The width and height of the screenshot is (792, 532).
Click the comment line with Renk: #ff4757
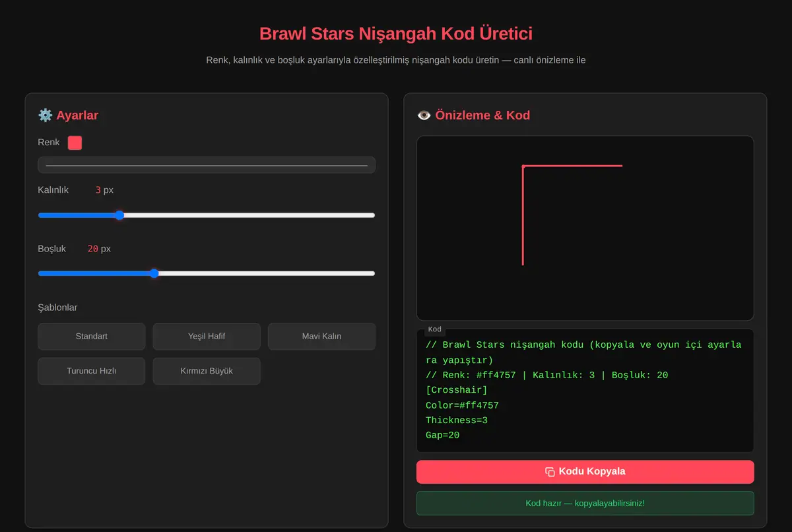[x=546, y=375]
